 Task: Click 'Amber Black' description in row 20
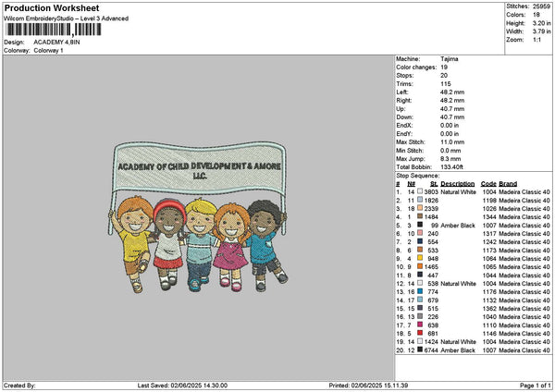pyautogui.click(x=458, y=349)
